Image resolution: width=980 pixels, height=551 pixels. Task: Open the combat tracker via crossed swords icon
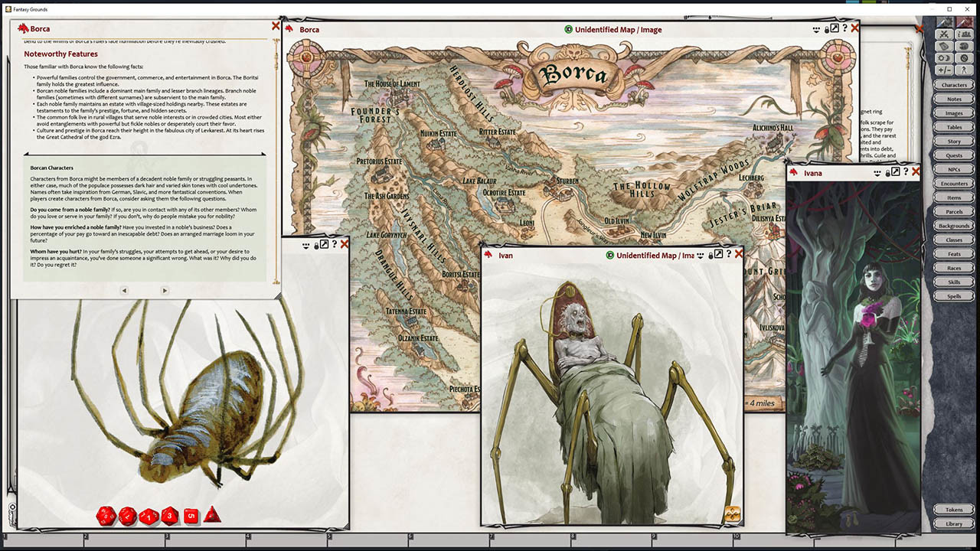(x=944, y=34)
